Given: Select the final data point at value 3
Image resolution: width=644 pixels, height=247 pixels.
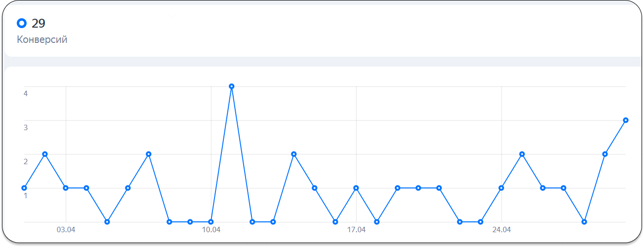Looking at the screenshot, I should (626, 120).
